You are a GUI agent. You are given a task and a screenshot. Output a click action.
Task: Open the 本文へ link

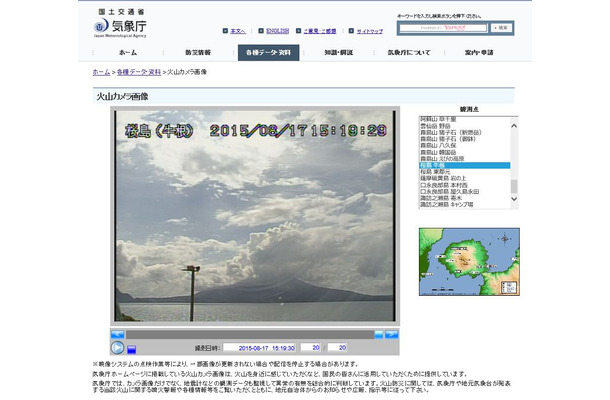[x=238, y=31]
